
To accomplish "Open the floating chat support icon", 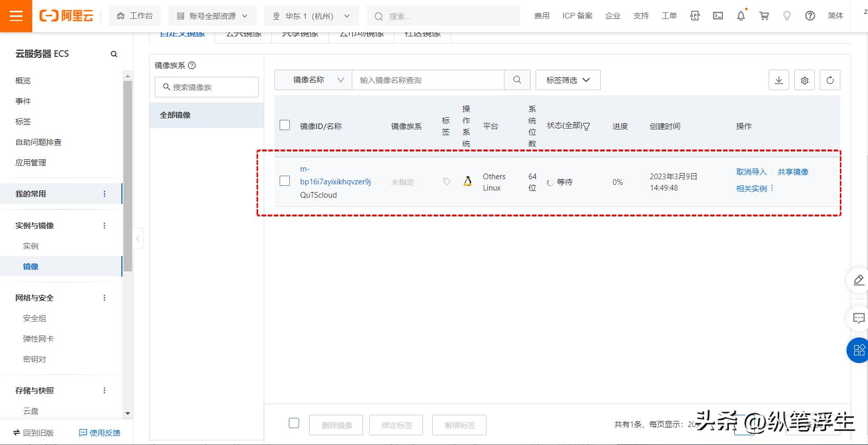I will [x=859, y=319].
